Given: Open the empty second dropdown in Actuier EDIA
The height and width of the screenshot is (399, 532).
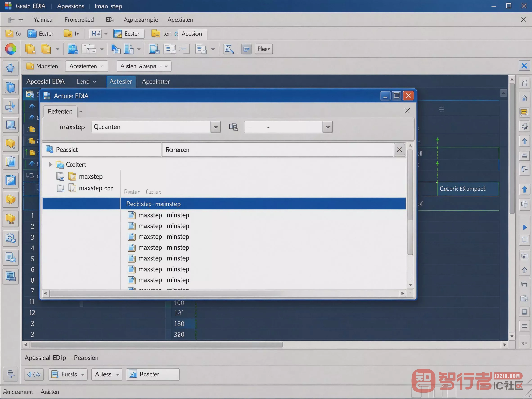Looking at the screenshot, I should tap(327, 127).
